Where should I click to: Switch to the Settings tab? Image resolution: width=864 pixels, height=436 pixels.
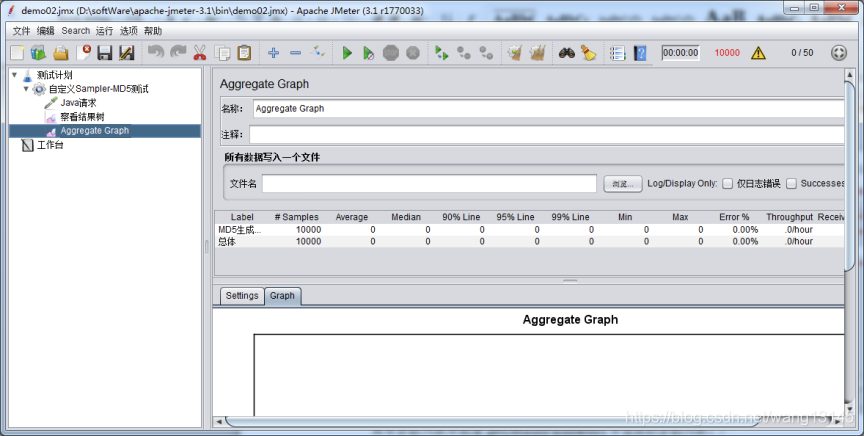pyautogui.click(x=242, y=296)
